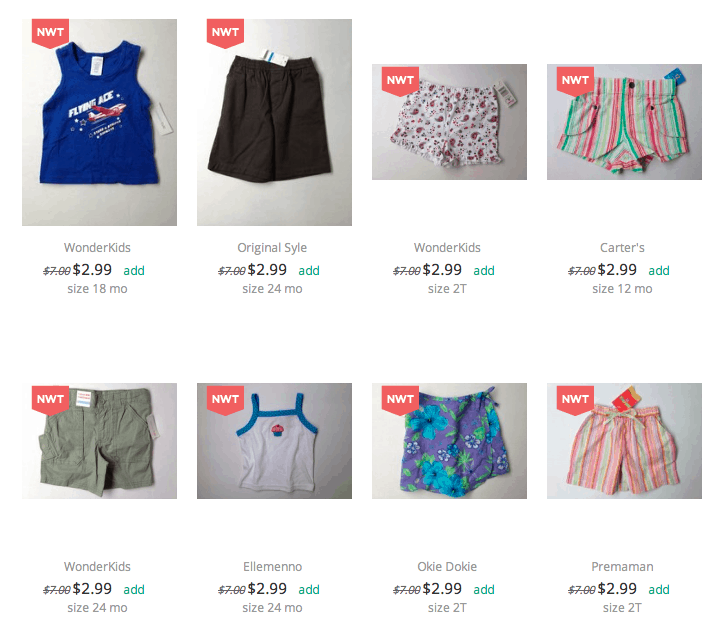Image resolution: width=710 pixels, height=617 pixels.
Task: Add Premaman size 2T shorts
Action: click(x=659, y=589)
